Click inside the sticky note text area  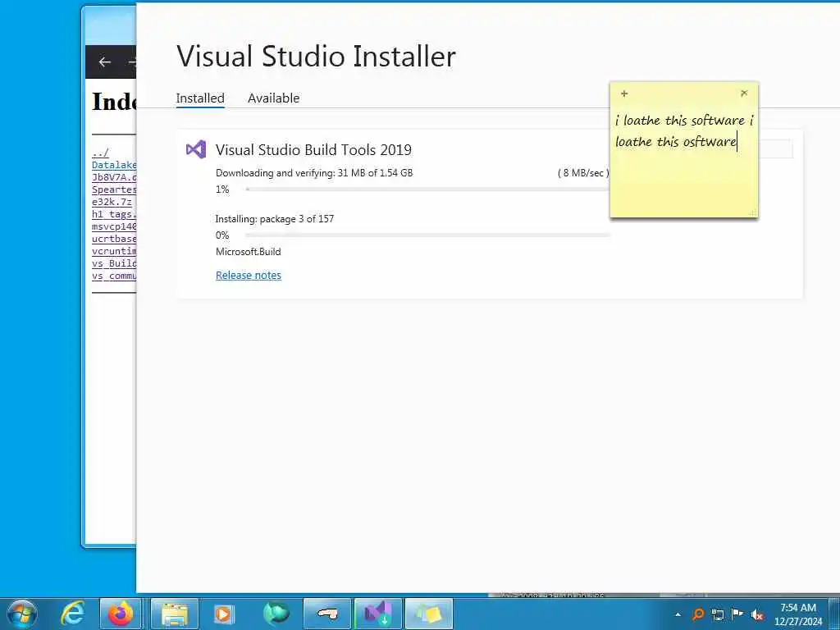[683, 161]
